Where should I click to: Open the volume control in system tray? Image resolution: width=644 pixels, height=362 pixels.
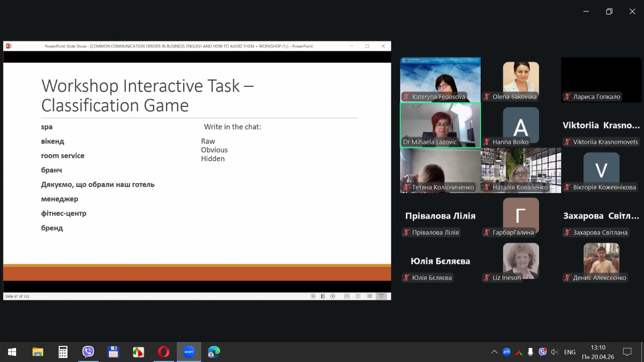pos(554,352)
